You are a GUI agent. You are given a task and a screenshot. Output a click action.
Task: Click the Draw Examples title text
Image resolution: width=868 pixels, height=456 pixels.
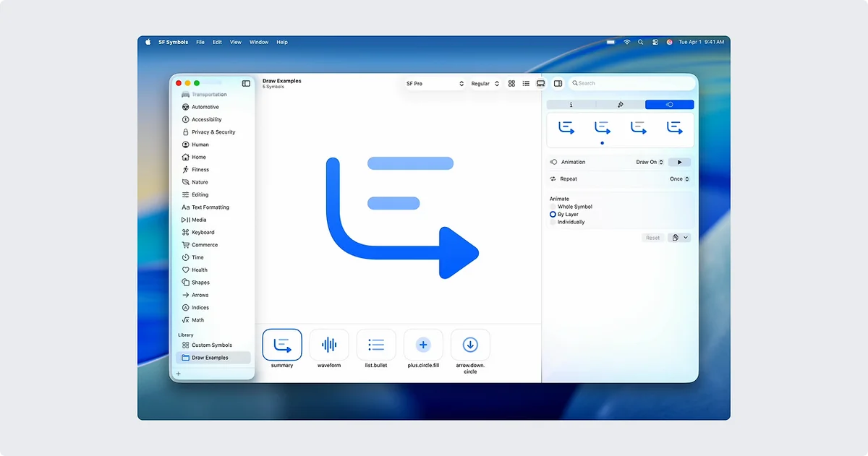coord(282,81)
